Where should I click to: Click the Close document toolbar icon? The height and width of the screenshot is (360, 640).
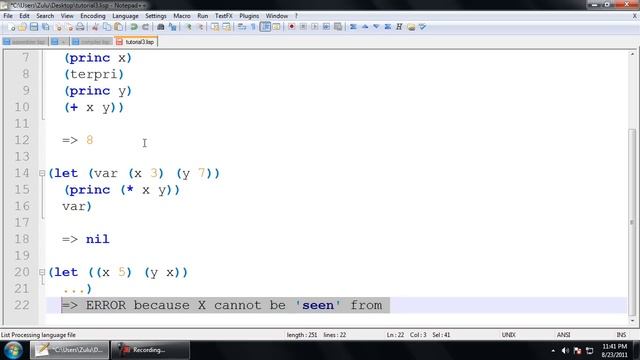tap(58, 27)
